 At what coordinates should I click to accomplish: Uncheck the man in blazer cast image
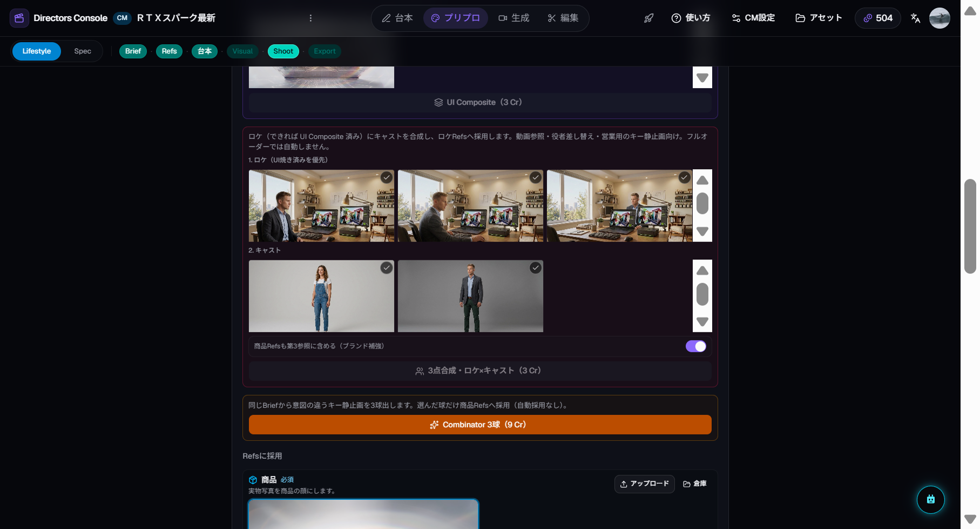(536, 267)
